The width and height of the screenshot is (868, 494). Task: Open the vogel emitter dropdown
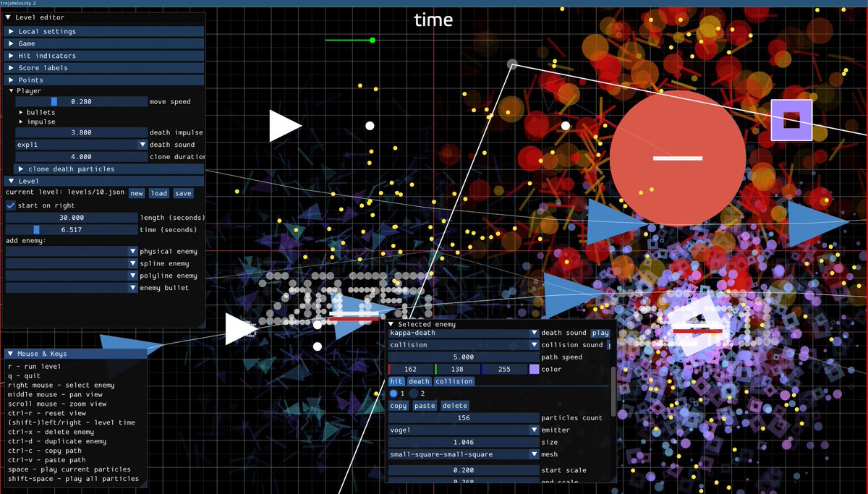463,430
